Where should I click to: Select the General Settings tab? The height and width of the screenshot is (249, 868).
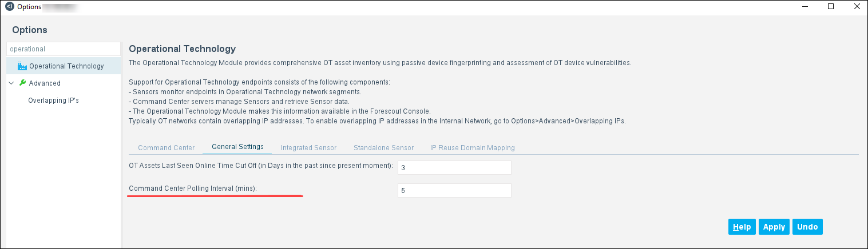click(x=237, y=147)
